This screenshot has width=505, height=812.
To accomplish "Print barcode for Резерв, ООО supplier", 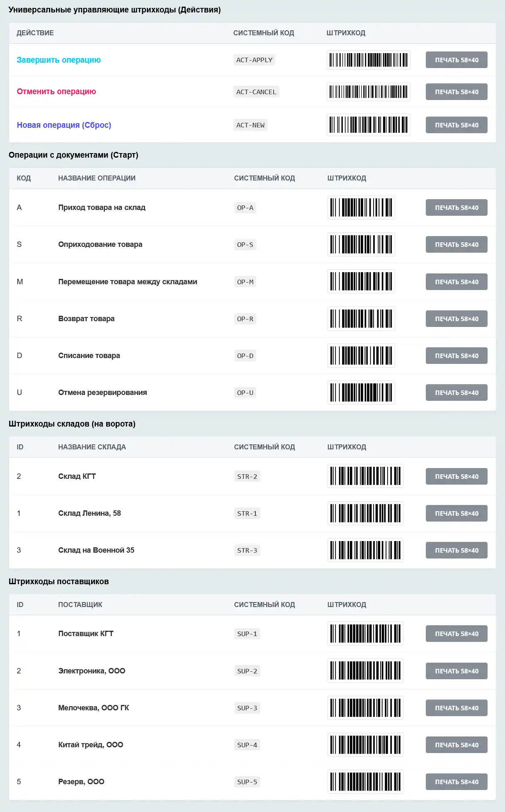I will [456, 782].
